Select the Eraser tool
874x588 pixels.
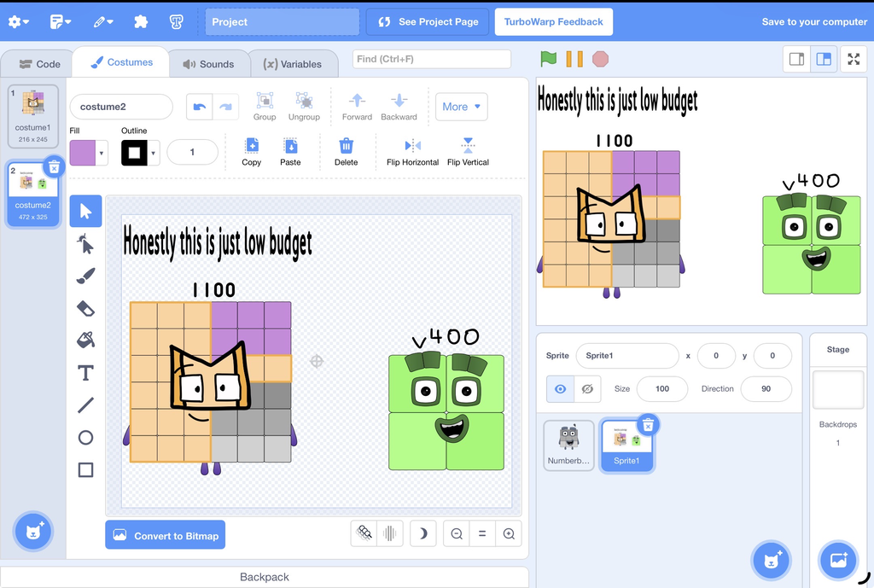(85, 308)
